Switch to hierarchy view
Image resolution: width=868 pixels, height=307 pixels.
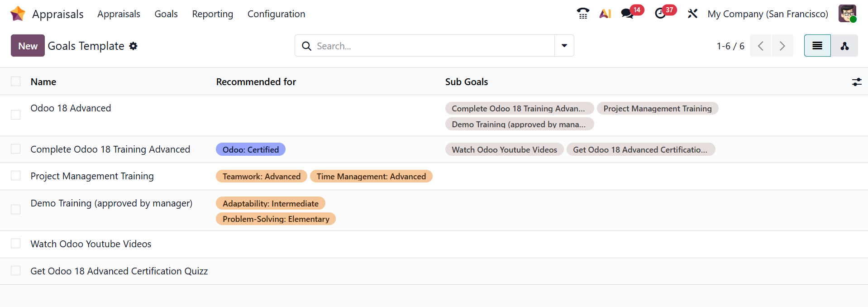pos(844,46)
